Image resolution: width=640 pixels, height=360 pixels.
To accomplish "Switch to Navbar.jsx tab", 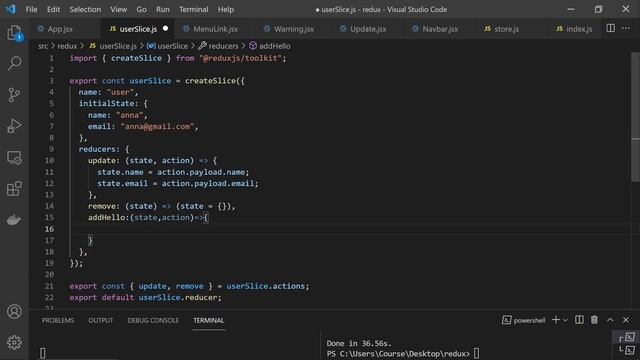I will [x=440, y=29].
